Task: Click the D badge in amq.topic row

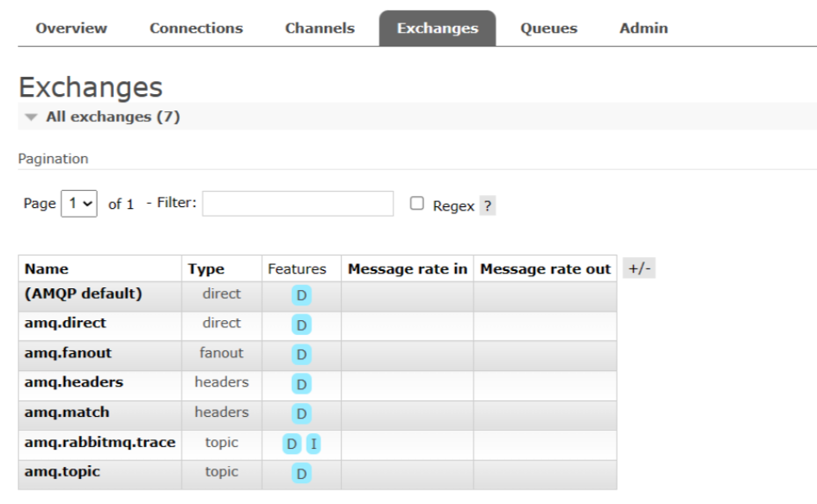Action: (301, 473)
